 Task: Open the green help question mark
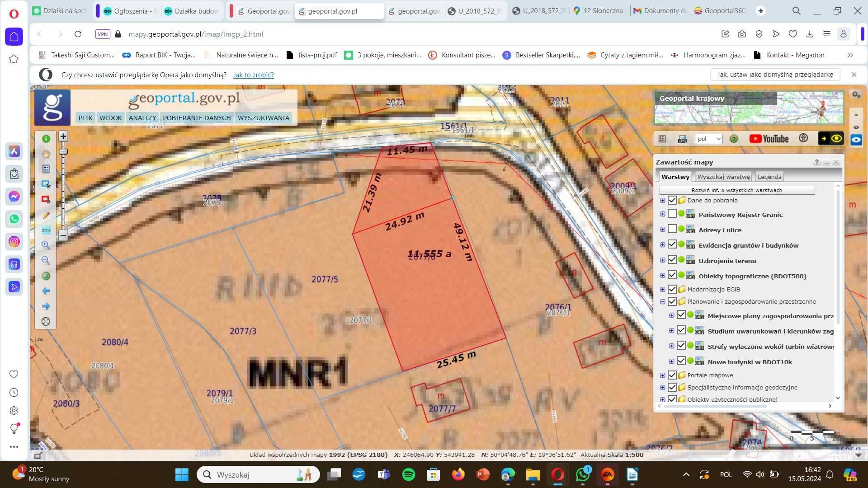click(734, 139)
